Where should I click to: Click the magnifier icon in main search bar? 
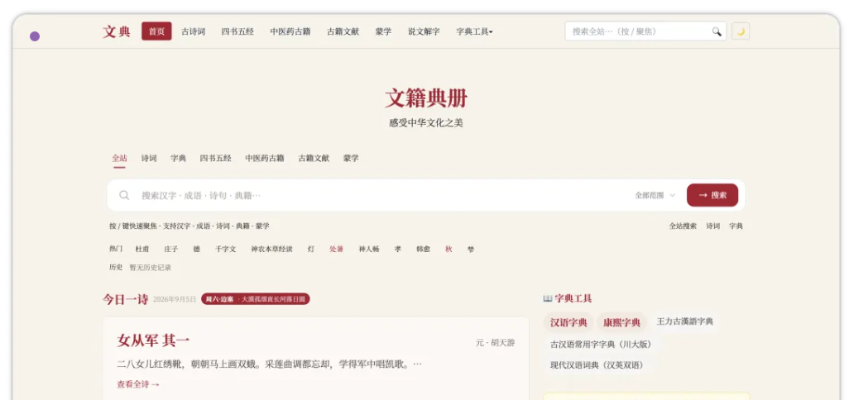(125, 195)
